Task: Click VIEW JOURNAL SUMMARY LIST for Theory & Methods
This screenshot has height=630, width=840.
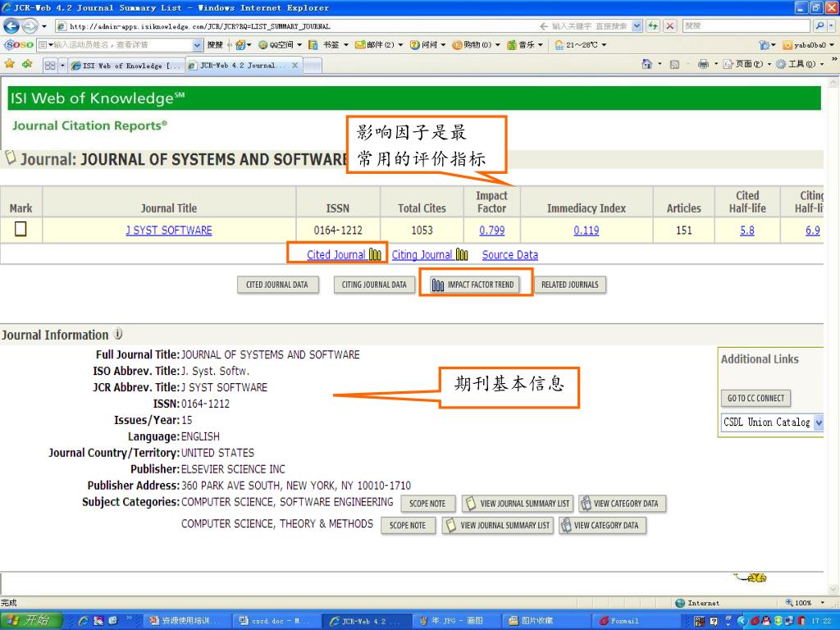Action: (498, 526)
